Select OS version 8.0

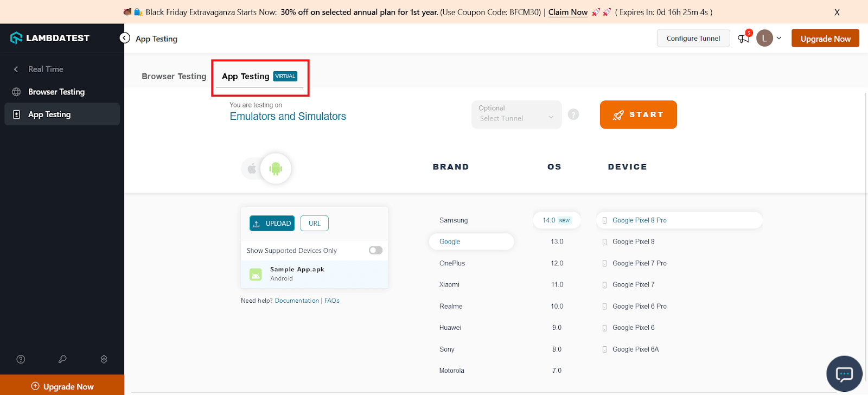(557, 349)
